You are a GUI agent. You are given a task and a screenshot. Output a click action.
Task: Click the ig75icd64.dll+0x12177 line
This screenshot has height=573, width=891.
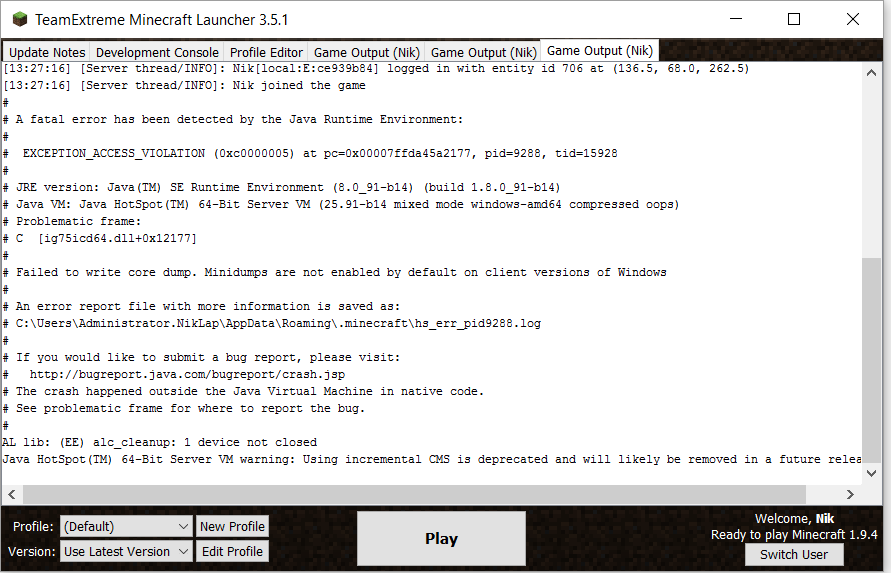(x=99, y=238)
